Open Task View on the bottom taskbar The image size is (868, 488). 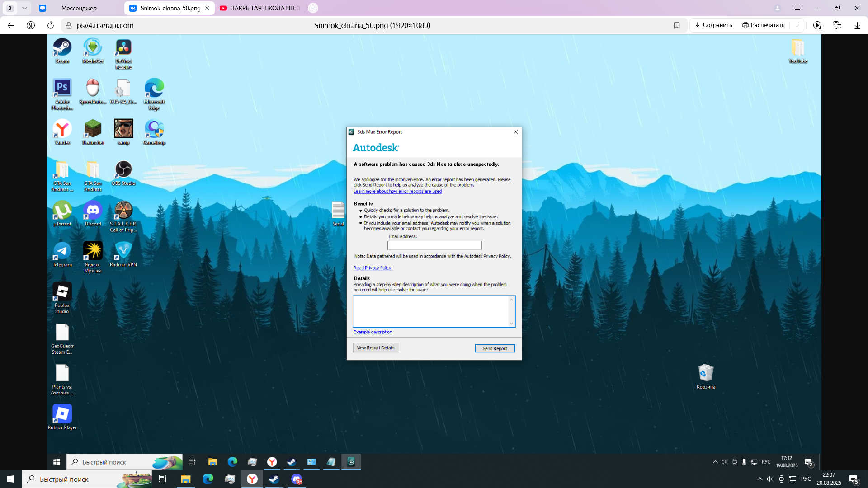[x=163, y=479]
